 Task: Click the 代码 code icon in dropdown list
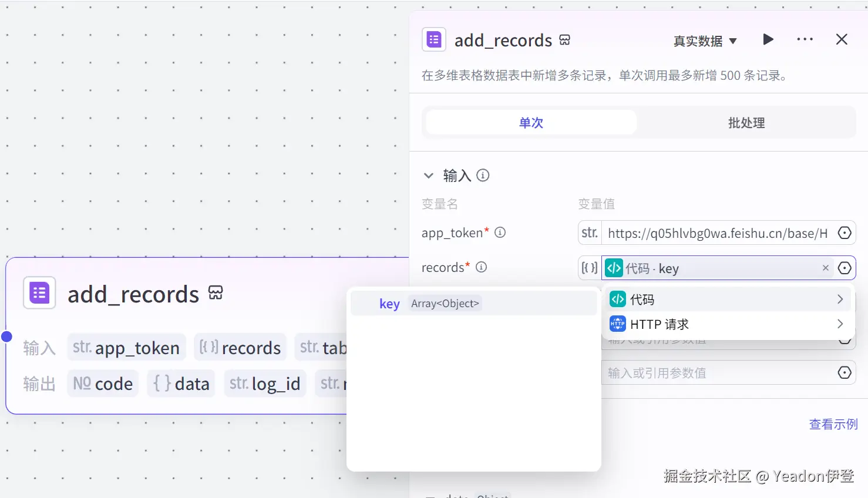pyautogui.click(x=618, y=300)
